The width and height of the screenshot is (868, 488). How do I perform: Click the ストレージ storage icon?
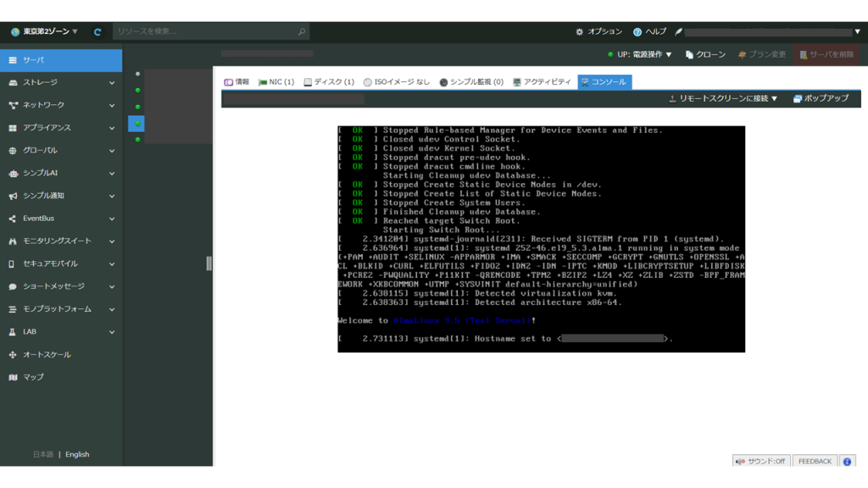point(13,82)
